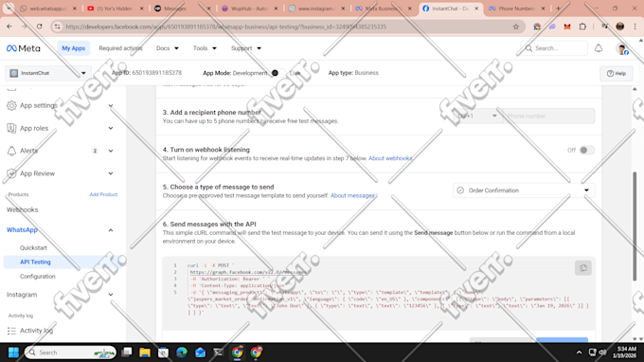Bookmark this page with star icon

[516, 27]
